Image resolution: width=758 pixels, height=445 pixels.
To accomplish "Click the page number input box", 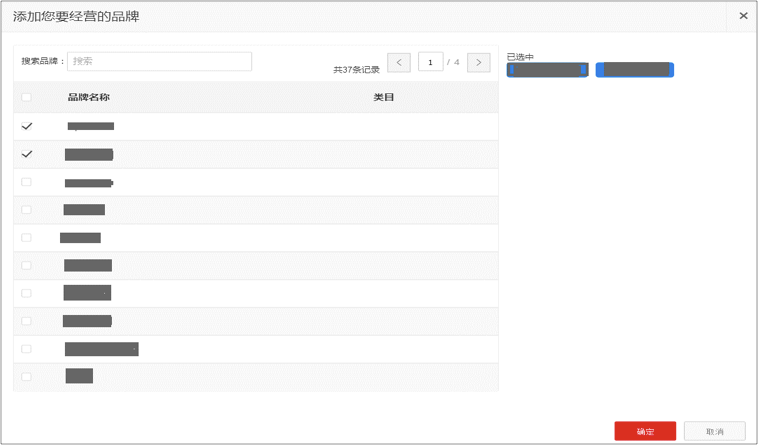I will click(430, 62).
